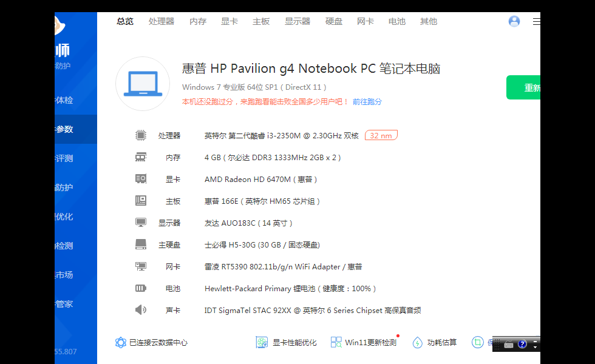Click the user account avatar icon
595x364 pixels.
[x=514, y=21]
